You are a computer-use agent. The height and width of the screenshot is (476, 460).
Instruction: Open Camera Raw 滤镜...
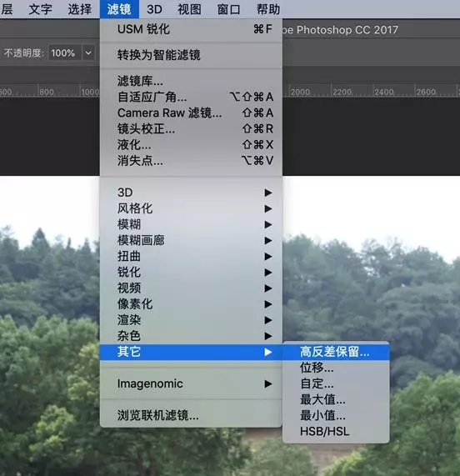pyautogui.click(x=191, y=113)
